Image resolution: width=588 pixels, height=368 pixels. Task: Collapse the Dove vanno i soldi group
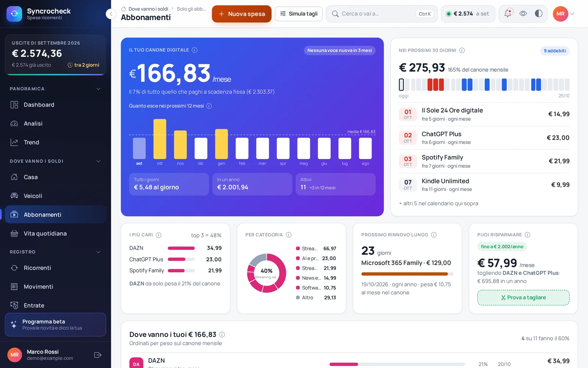[98, 161]
